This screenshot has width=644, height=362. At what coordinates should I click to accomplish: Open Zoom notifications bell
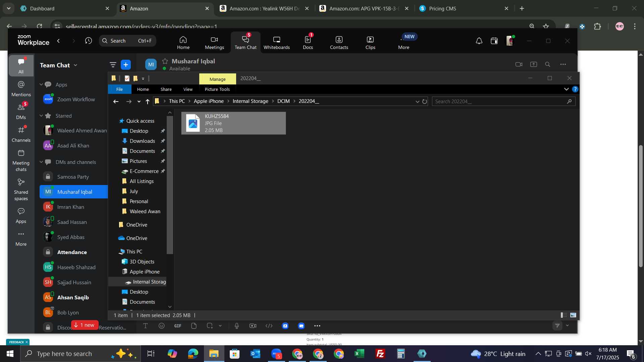(x=479, y=41)
